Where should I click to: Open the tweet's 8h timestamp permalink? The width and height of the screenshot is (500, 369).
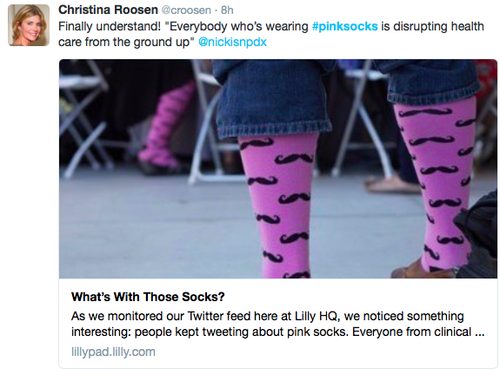pyautogui.click(x=227, y=10)
